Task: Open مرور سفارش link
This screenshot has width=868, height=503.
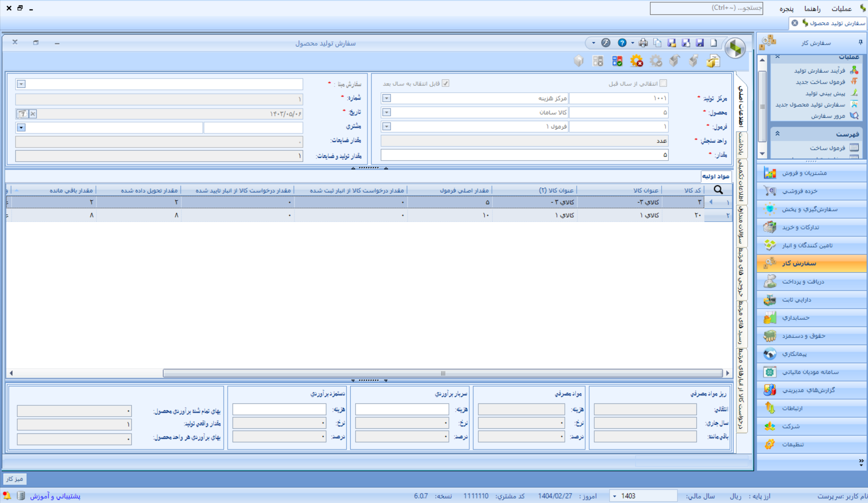Action: pyautogui.click(x=828, y=116)
